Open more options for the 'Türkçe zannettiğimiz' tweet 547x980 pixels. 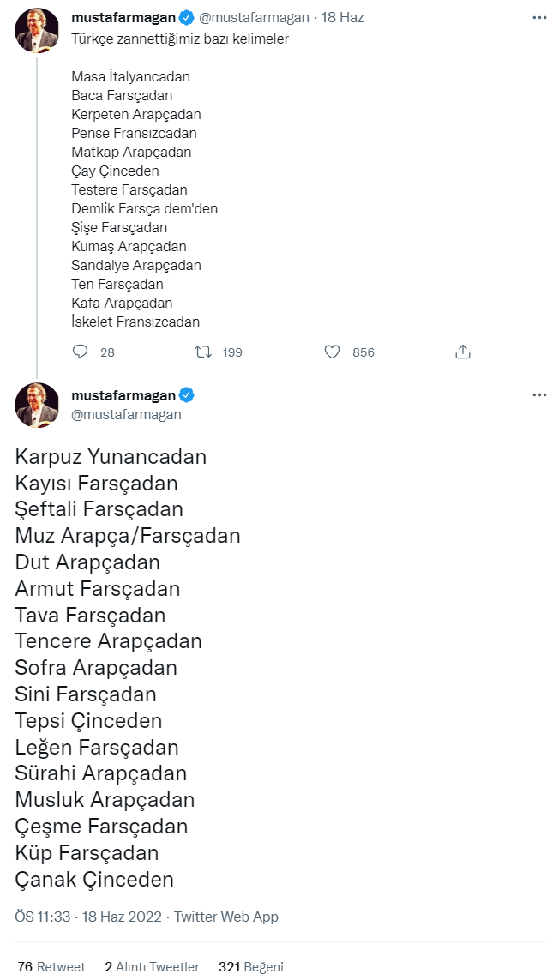(538, 17)
